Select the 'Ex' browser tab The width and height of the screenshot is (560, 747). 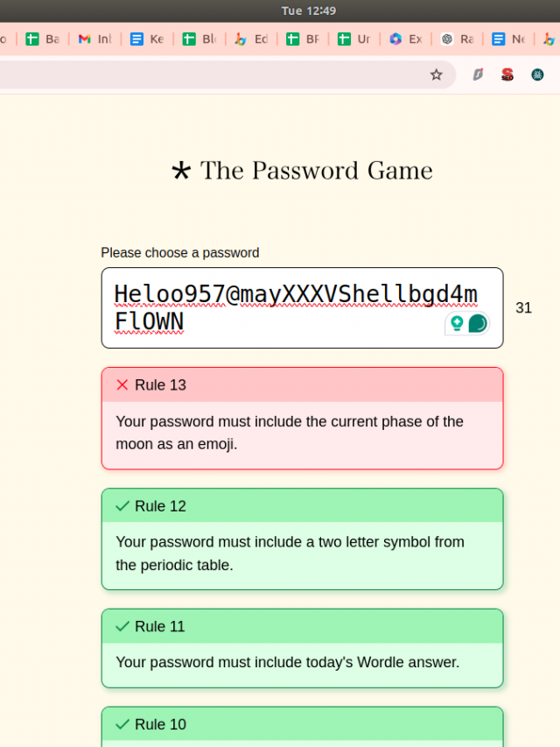point(405,39)
